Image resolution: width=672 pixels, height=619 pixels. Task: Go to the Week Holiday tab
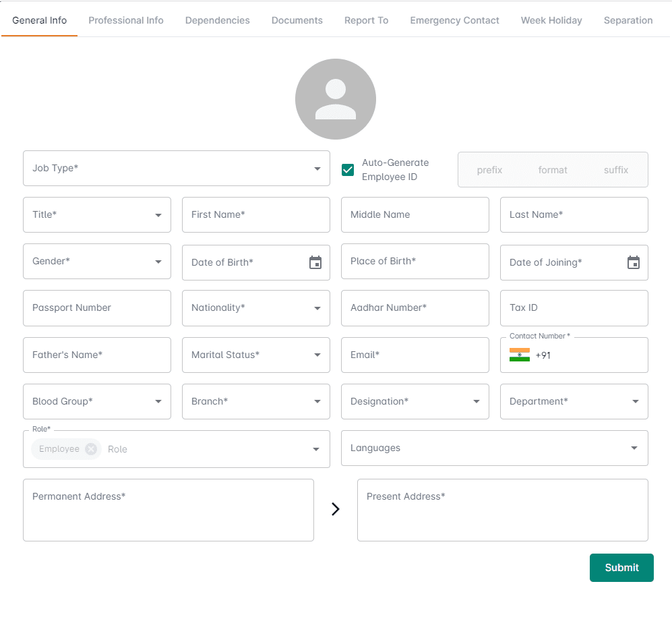click(x=551, y=20)
